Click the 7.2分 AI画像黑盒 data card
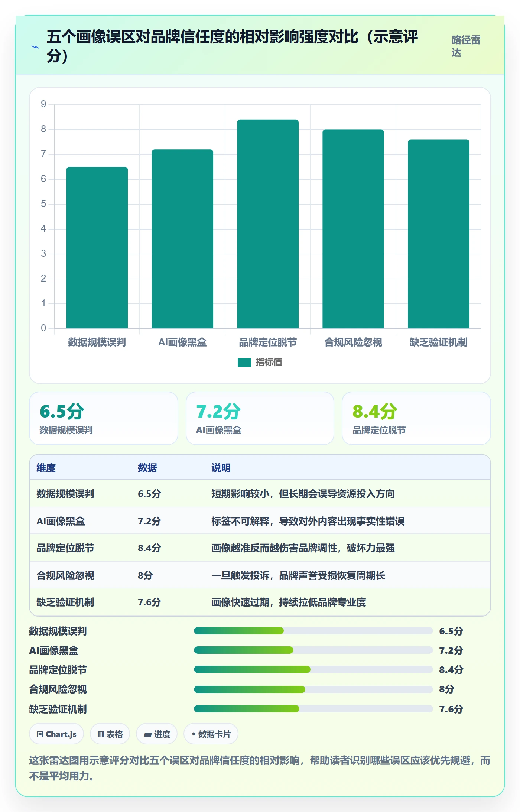The height and width of the screenshot is (812, 520). click(260, 418)
